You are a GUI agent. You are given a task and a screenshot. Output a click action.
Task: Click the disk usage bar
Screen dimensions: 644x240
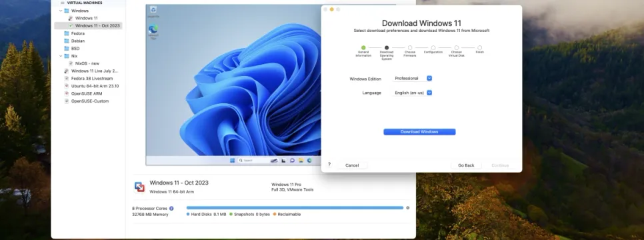click(x=295, y=208)
